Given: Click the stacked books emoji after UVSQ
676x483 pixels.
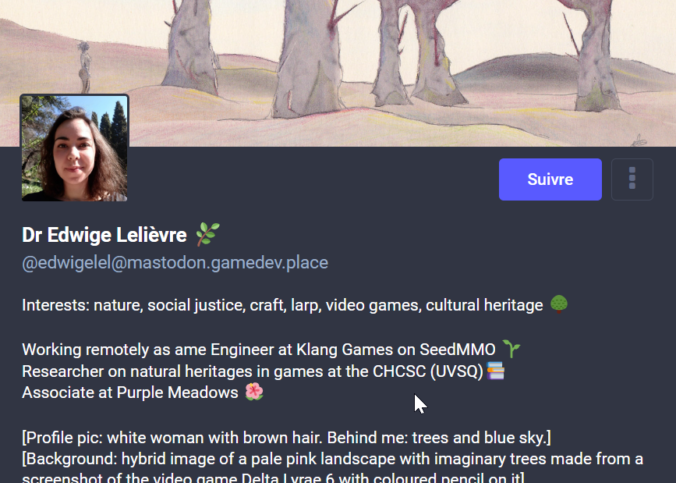Looking at the screenshot, I should tap(495, 370).
